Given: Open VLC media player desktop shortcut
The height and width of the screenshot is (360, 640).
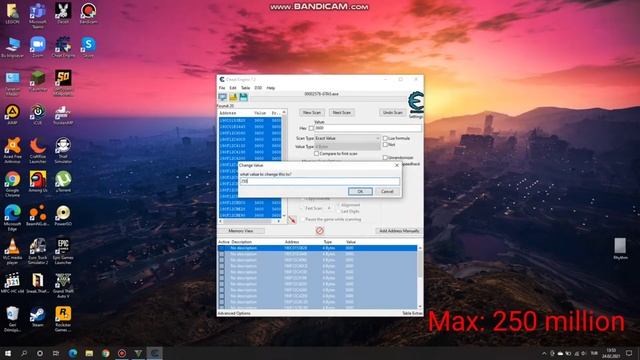Looking at the screenshot, I should (x=12, y=251).
